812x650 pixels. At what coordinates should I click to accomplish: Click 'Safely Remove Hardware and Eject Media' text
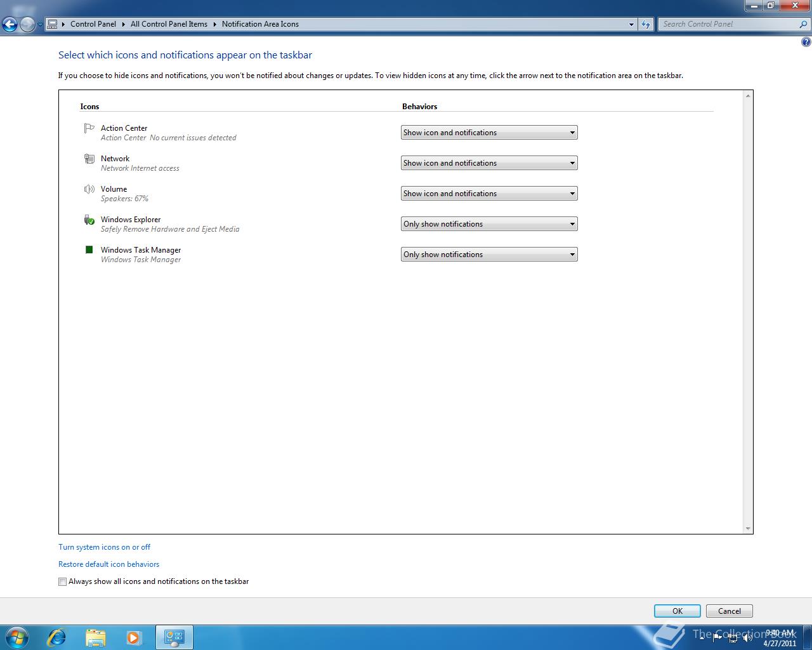(x=170, y=229)
